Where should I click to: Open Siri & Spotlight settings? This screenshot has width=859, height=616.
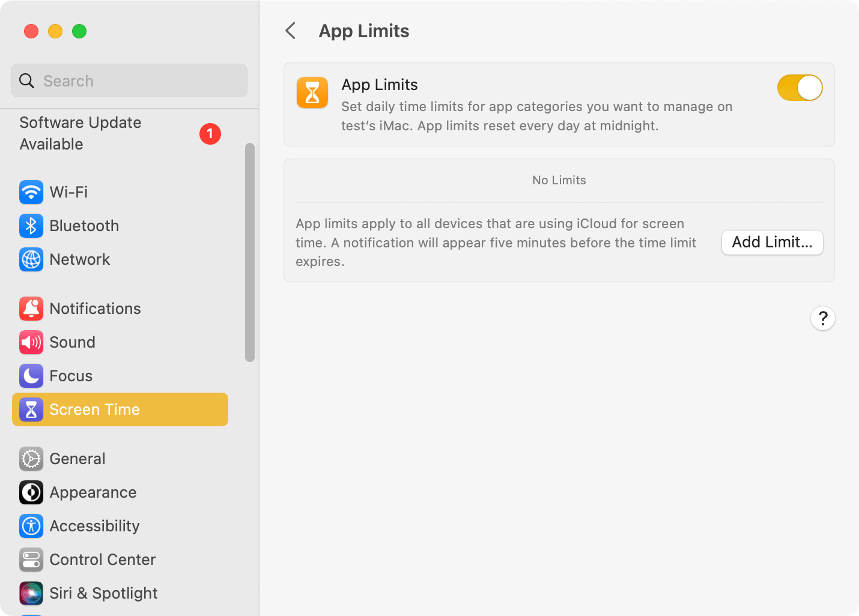(103, 593)
